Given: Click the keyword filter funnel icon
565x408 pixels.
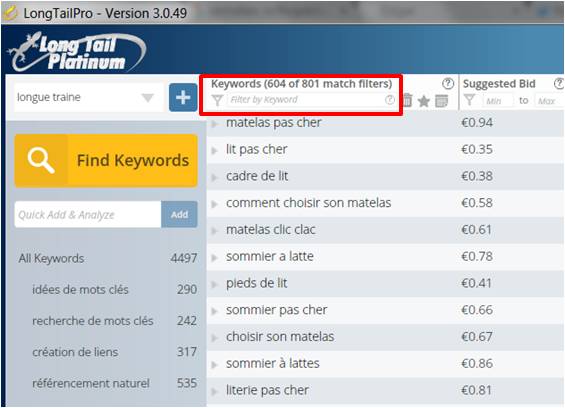Looking at the screenshot, I should click(217, 100).
